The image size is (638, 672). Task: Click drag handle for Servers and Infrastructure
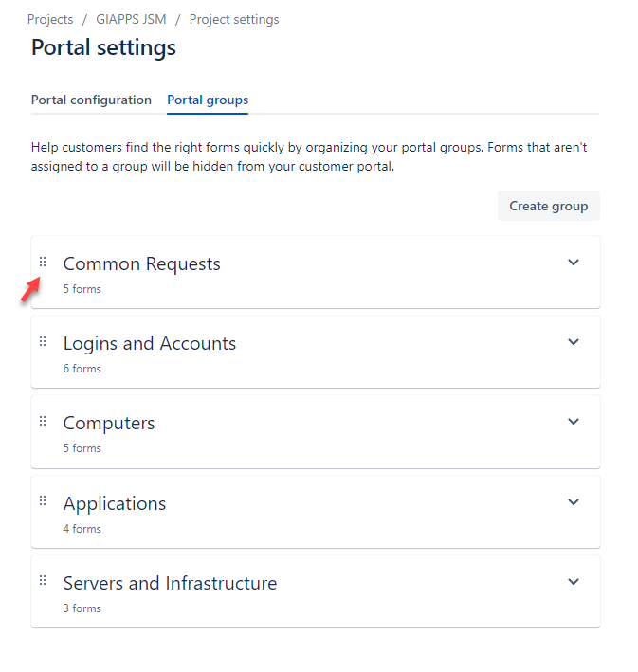click(43, 581)
